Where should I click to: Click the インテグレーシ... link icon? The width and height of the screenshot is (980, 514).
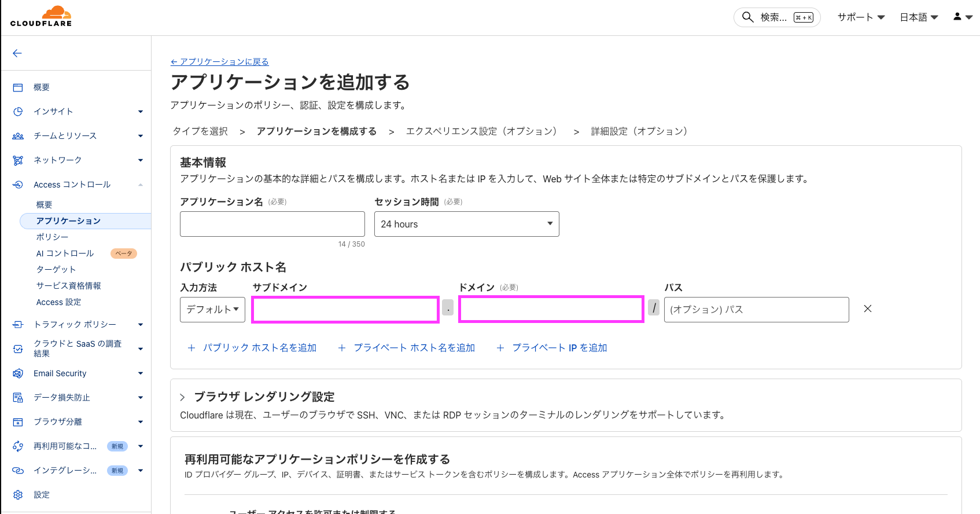[x=18, y=471]
